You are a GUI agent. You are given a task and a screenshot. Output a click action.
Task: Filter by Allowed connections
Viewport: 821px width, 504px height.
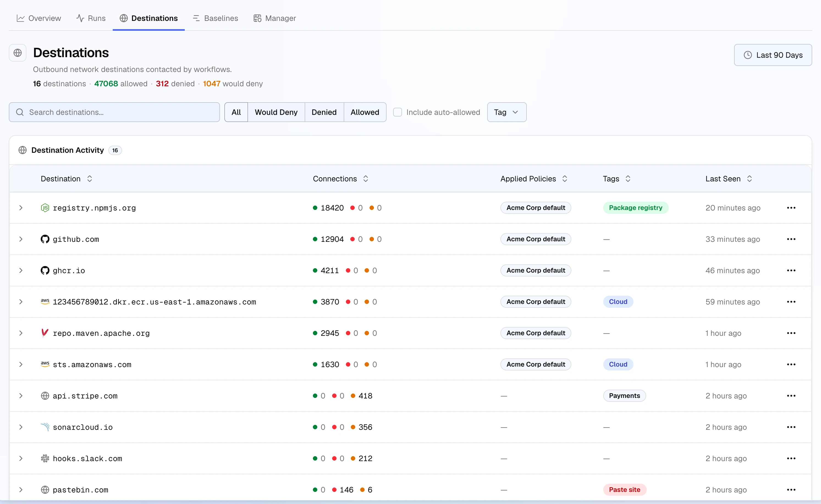click(365, 112)
